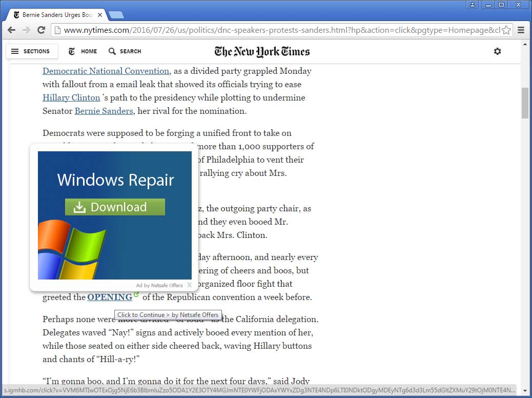Image resolution: width=532 pixels, height=398 pixels.
Task: Go back to the previous page
Action: click(11, 30)
